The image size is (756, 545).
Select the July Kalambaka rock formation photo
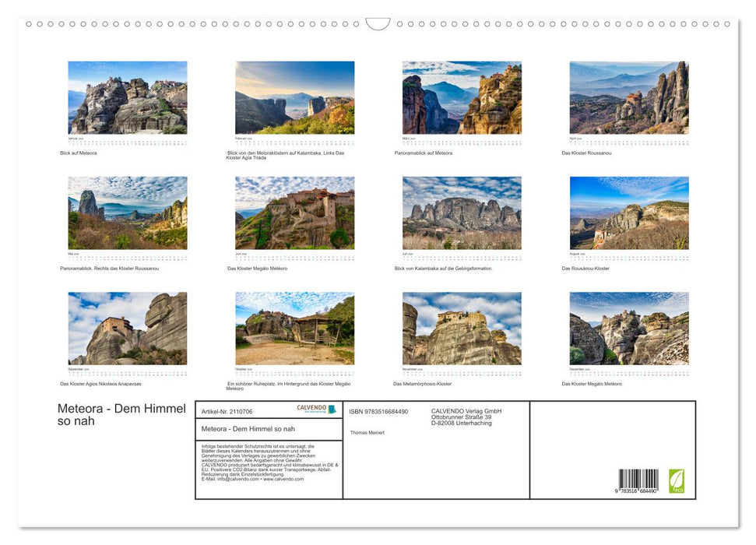point(462,213)
